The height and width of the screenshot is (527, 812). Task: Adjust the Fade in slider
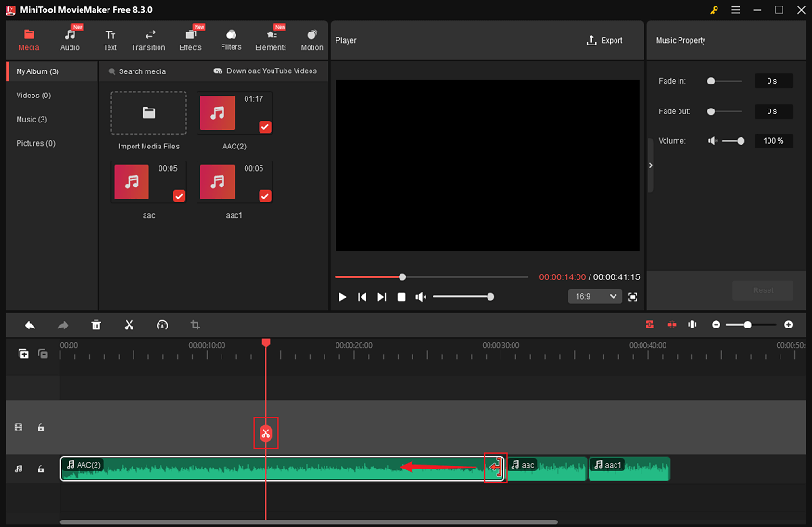tap(724, 81)
